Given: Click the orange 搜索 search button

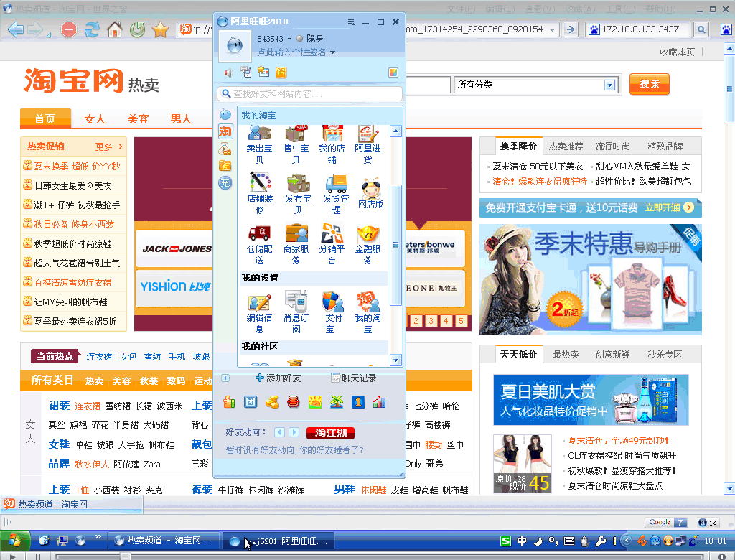Looking at the screenshot, I should pos(649,85).
